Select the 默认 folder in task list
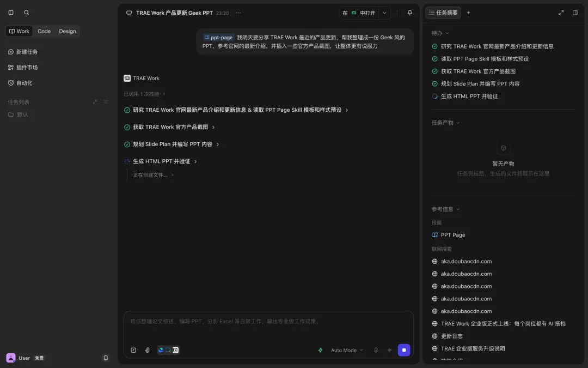The height and width of the screenshot is (368, 588). pos(19,114)
